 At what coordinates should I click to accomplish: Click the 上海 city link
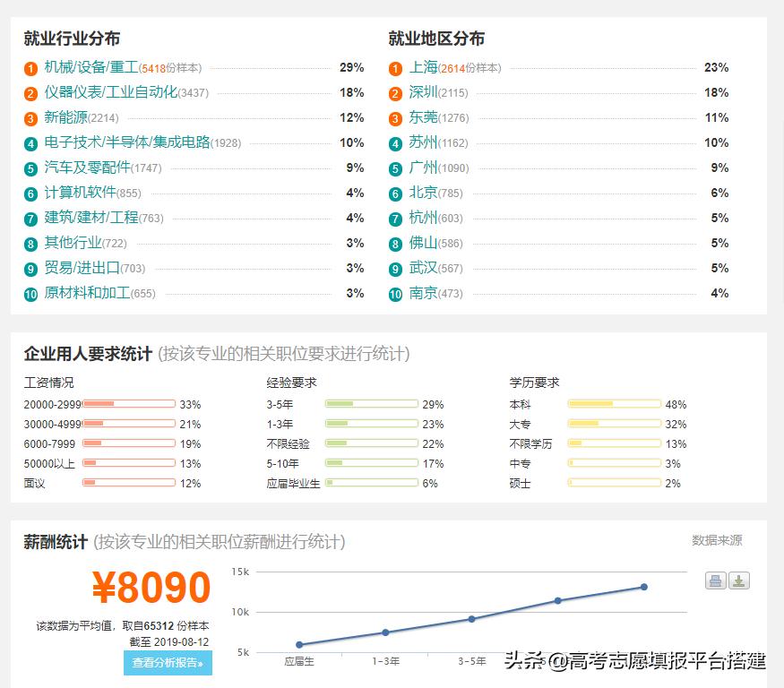click(426, 67)
